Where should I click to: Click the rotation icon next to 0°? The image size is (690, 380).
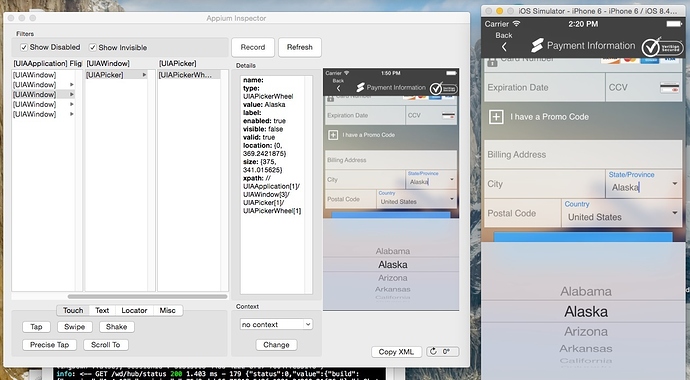coord(433,351)
